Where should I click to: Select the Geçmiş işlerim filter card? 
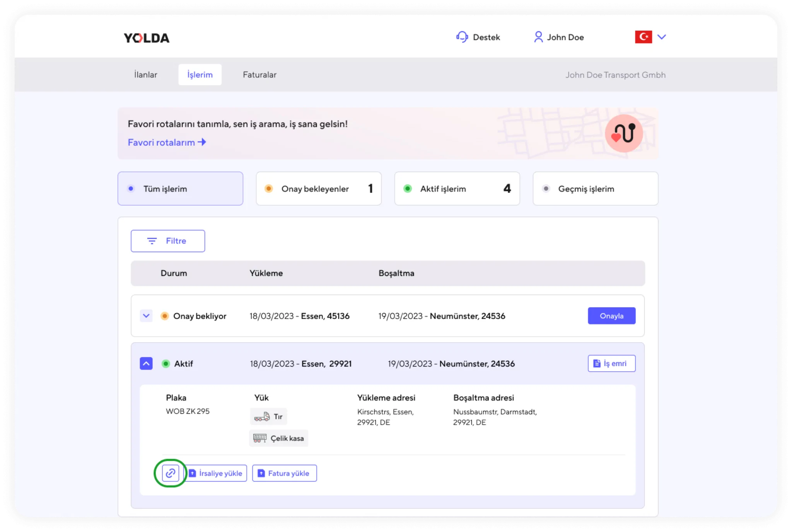pyautogui.click(x=595, y=189)
